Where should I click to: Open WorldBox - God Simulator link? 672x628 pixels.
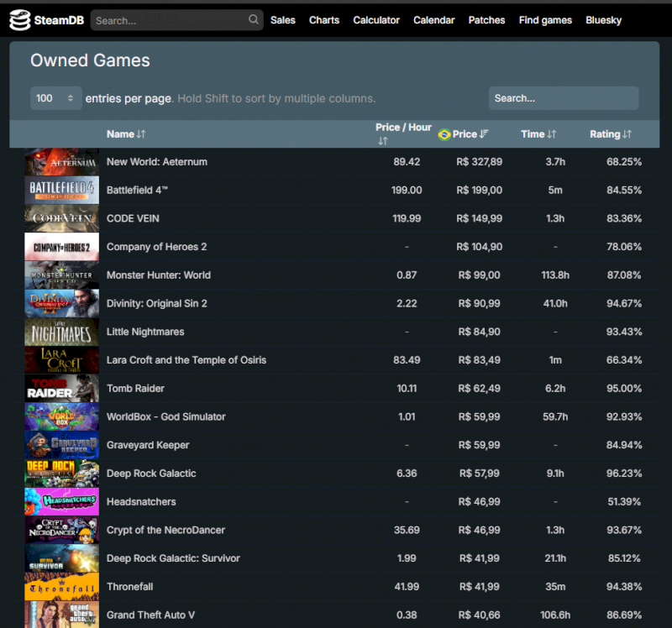(x=166, y=416)
